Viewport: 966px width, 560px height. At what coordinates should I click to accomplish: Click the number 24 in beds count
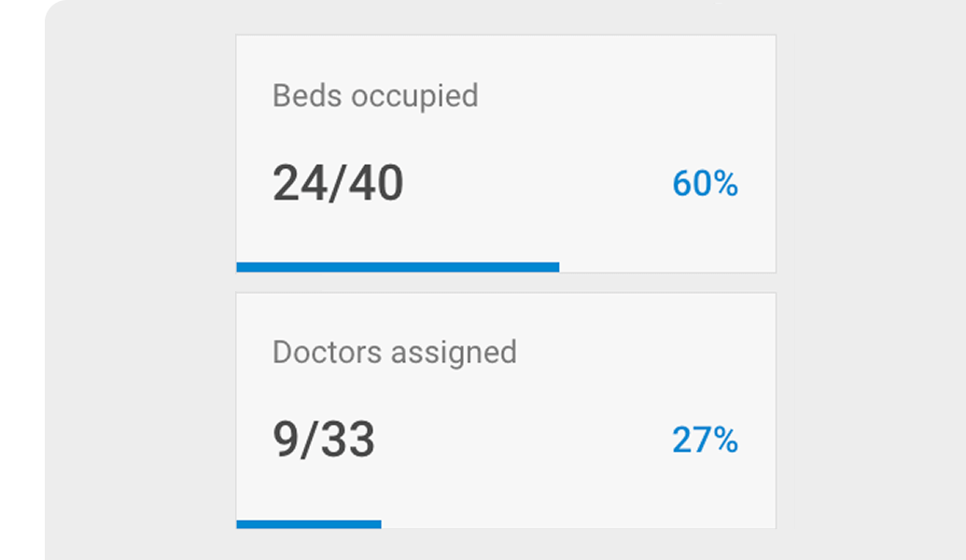click(x=301, y=183)
